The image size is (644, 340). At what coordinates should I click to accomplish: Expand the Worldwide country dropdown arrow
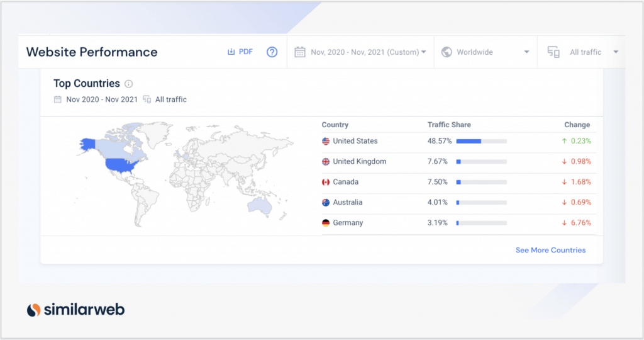click(x=526, y=52)
